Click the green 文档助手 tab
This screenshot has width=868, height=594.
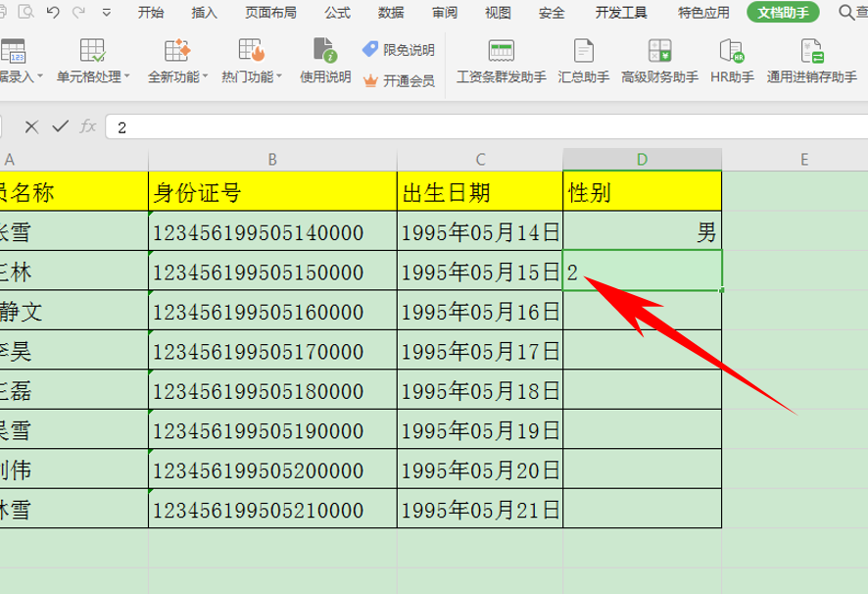783,12
